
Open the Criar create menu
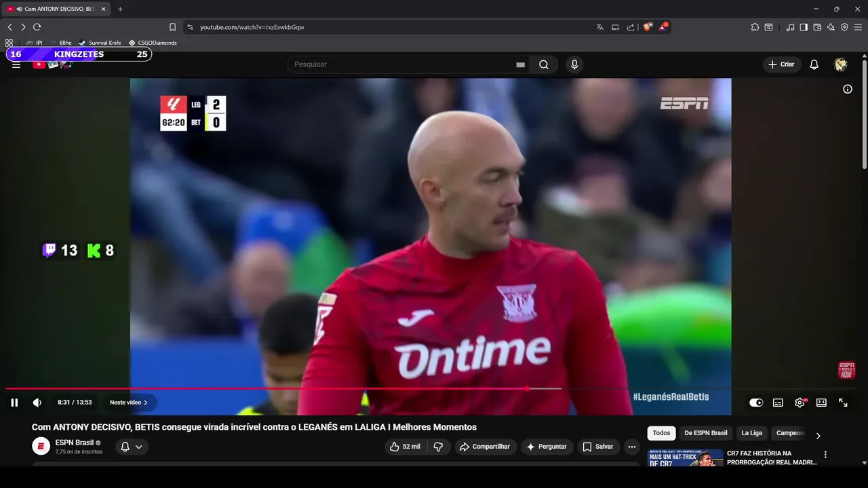pyautogui.click(x=781, y=64)
